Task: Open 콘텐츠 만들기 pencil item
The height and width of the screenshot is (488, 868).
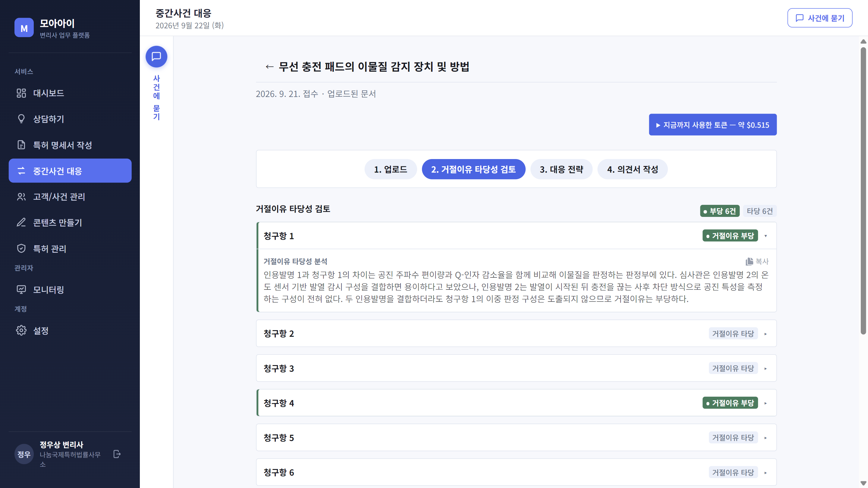Action: tap(70, 223)
